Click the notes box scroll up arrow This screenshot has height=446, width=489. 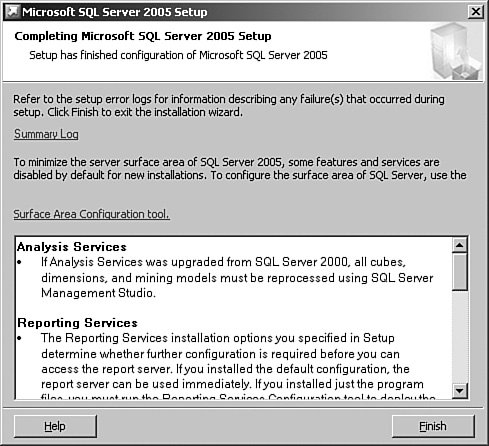pos(460,245)
